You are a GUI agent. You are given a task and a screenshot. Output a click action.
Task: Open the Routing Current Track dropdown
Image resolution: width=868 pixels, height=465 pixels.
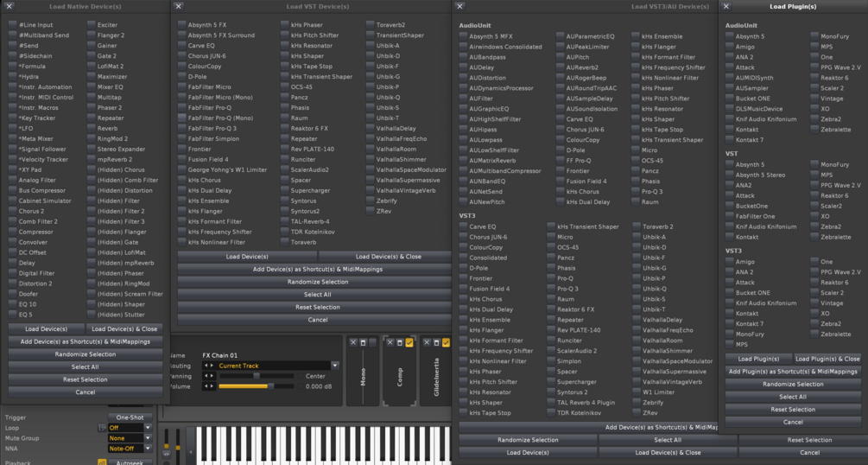pos(335,366)
